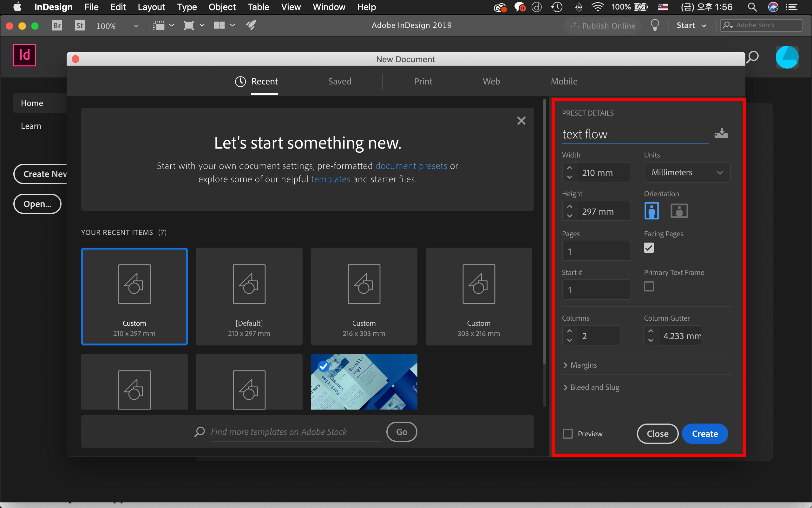Open Siri from menu bar

773,7
